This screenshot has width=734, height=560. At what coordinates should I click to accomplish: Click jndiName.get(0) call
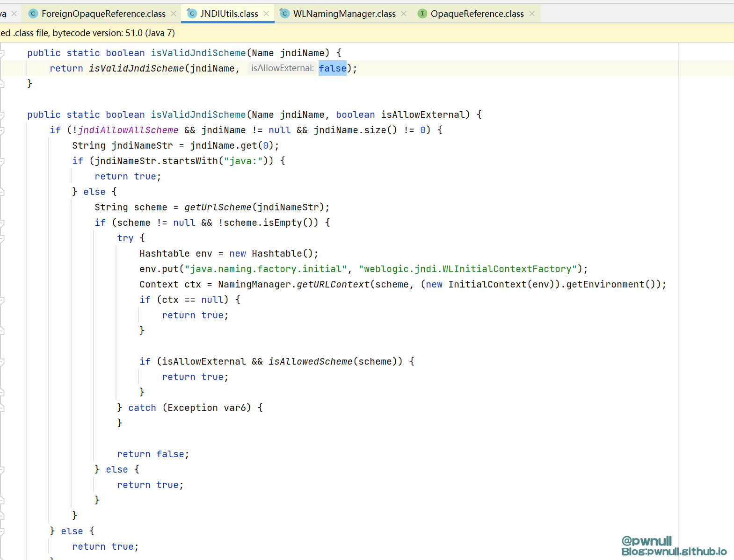click(x=232, y=145)
